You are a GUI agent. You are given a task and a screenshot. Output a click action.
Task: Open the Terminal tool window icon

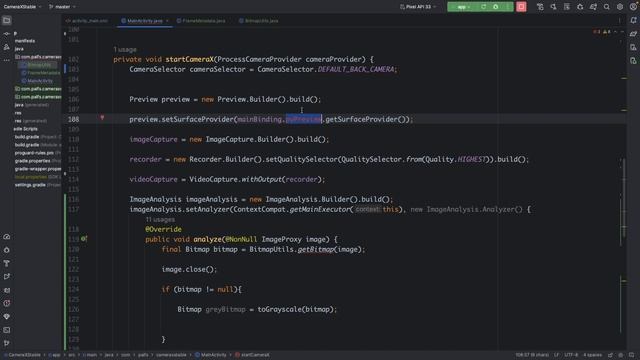[7, 330]
